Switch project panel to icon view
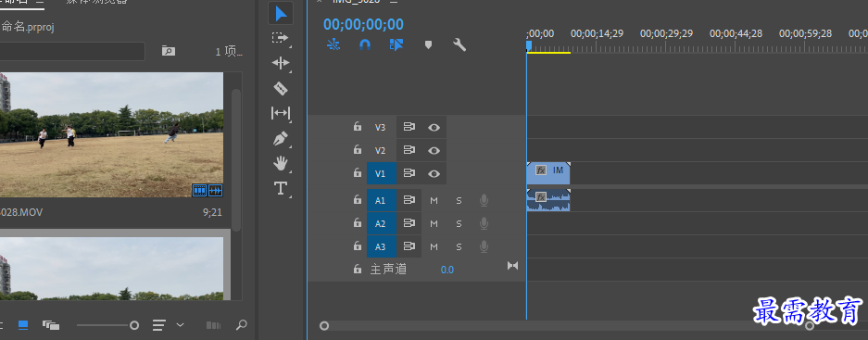Viewport: 868px width, 340px height. (x=23, y=325)
